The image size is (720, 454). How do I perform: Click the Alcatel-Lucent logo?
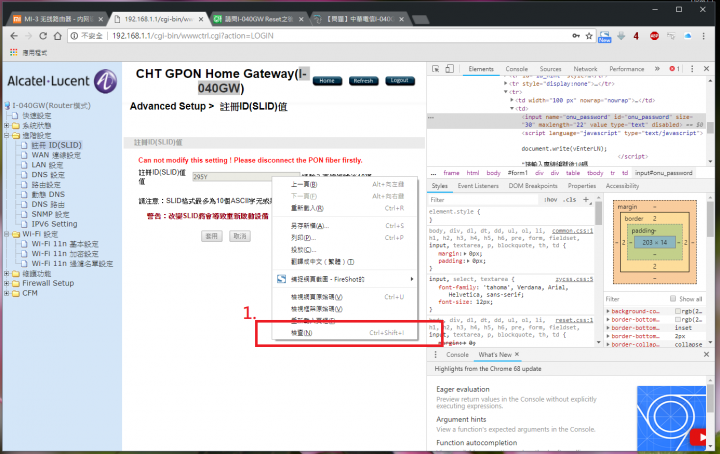tap(62, 81)
